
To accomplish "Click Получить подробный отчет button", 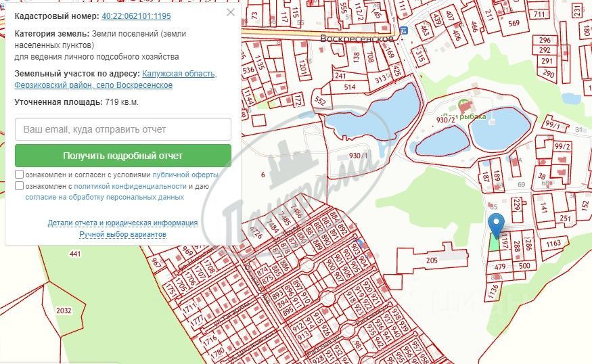I will click(123, 156).
